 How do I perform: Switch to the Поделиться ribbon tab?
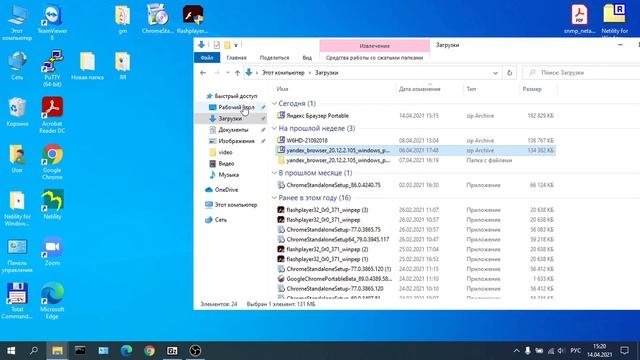[x=274, y=58]
